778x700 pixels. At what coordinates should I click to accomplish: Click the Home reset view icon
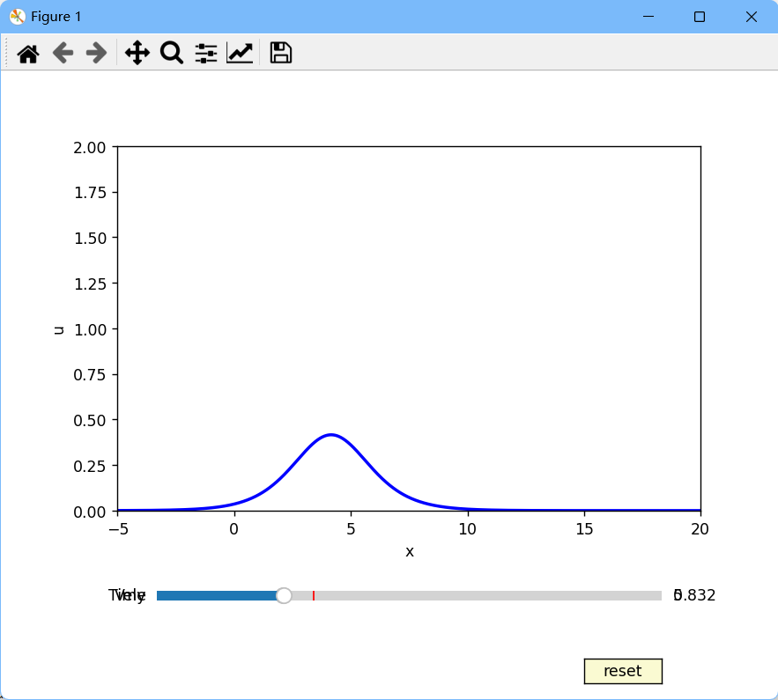pos(28,54)
